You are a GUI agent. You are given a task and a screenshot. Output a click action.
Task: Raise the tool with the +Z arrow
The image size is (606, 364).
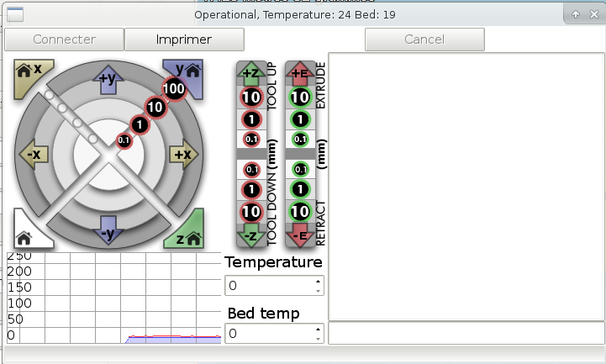[x=251, y=73]
